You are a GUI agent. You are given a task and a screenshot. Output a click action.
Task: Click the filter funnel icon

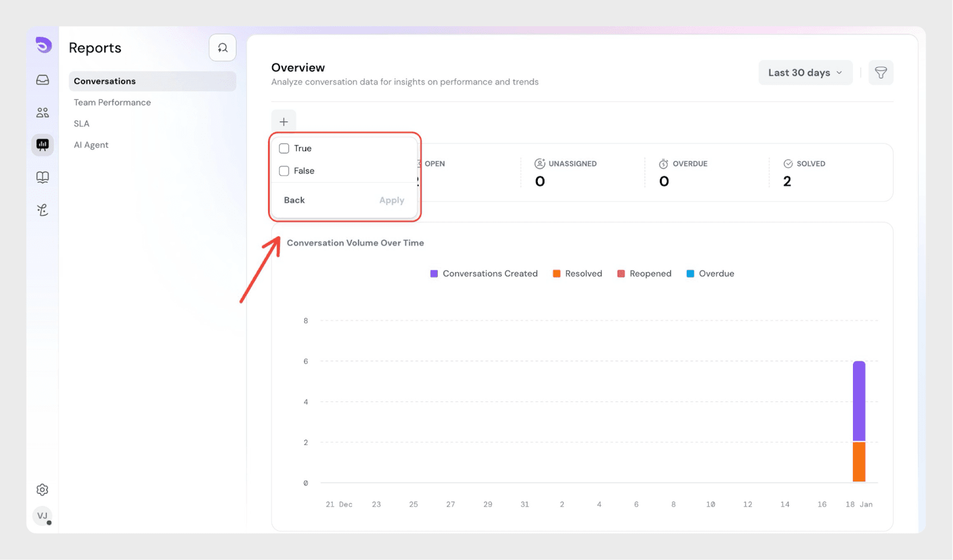(x=880, y=73)
